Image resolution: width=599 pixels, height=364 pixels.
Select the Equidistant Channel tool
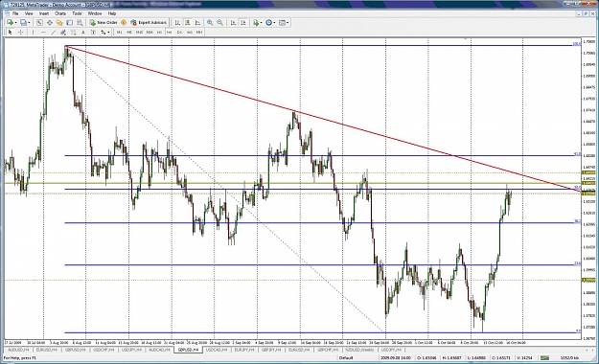click(x=63, y=32)
